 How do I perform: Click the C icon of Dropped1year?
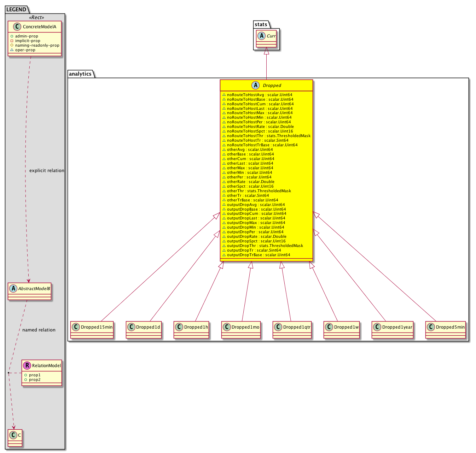coord(377,327)
